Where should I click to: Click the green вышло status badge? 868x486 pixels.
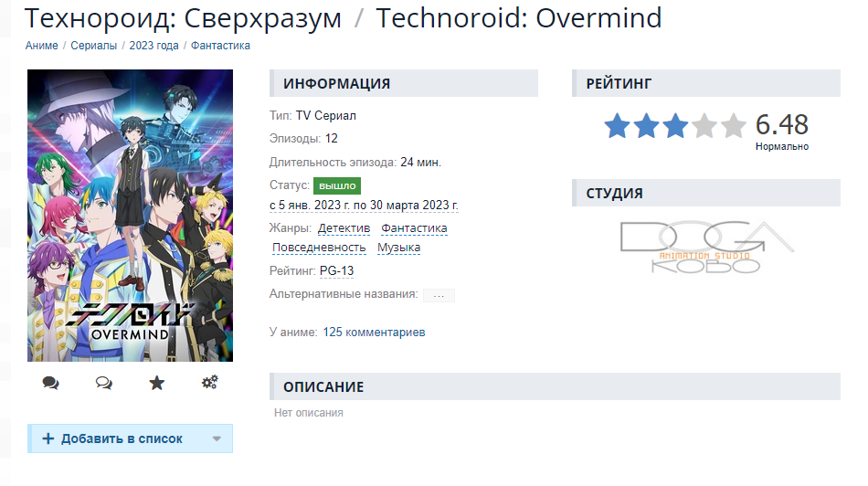[337, 186]
